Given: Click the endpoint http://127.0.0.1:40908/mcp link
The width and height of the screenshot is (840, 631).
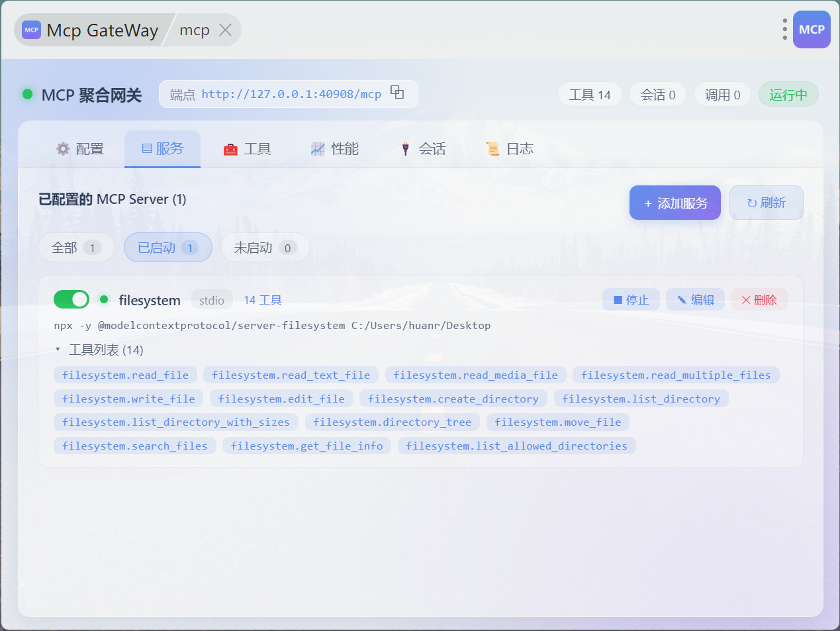Looking at the screenshot, I should (x=291, y=94).
